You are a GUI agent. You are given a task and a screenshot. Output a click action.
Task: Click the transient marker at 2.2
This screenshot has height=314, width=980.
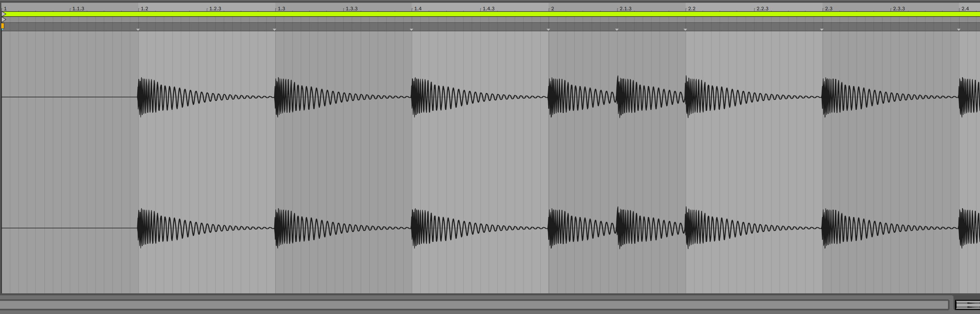tap(685, 29)
